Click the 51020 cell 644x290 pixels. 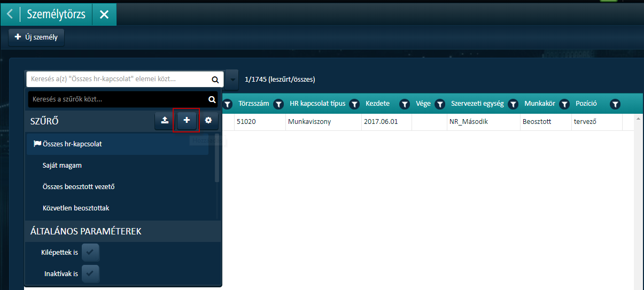coord(259,122)
